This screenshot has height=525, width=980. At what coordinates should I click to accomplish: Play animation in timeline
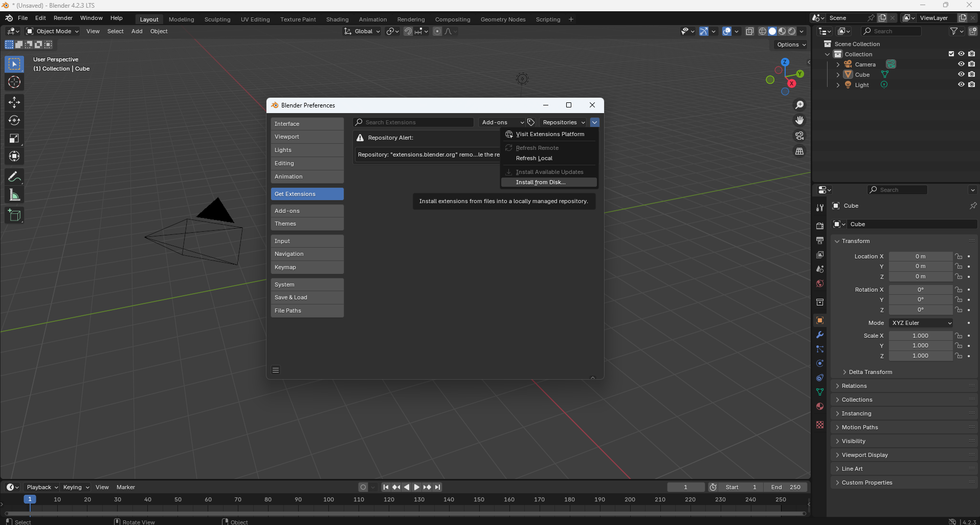pos(416,487)
